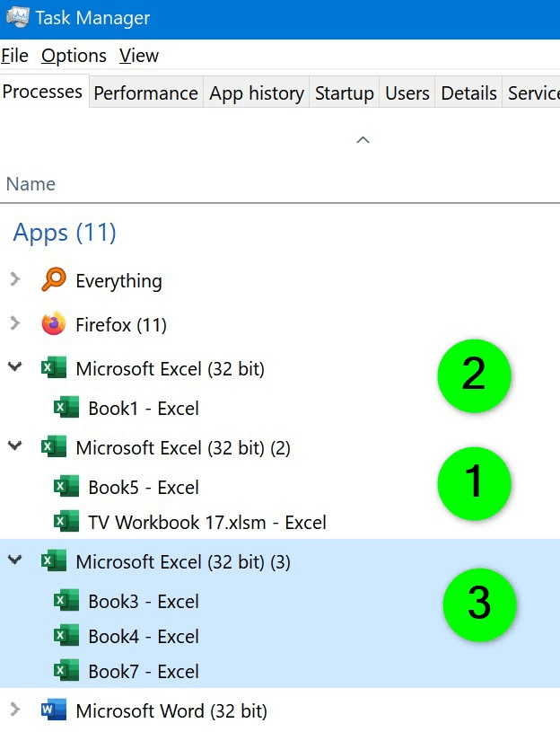Click the Task Manager title bar icon
Screen dimensions: 560x732
(x=18, y=18)
